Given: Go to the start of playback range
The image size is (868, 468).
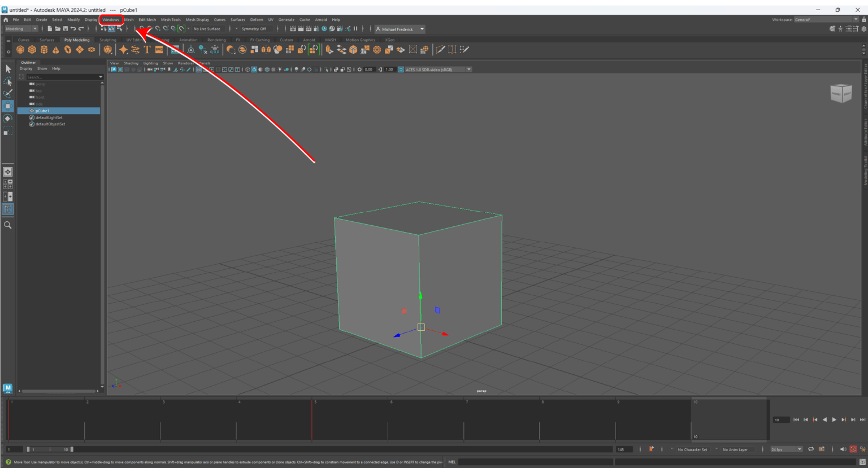Looking at the screenshot, I should click(796, 419).
